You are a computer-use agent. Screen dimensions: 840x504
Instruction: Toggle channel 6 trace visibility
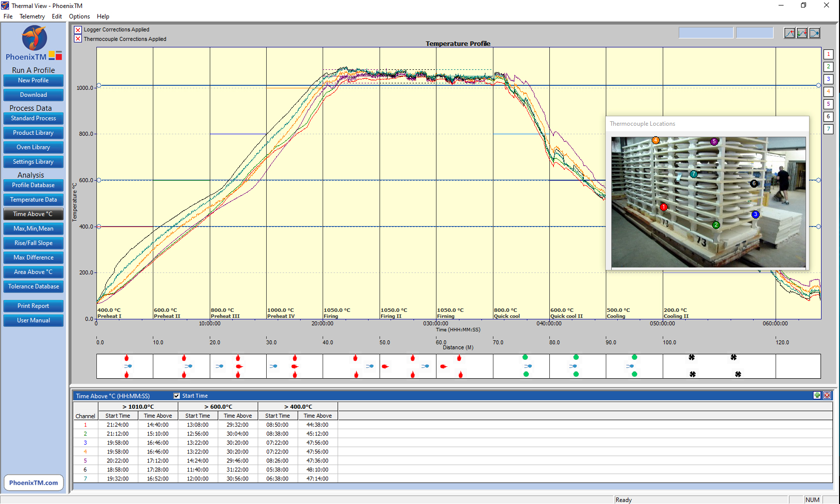[x=829, y=117]
